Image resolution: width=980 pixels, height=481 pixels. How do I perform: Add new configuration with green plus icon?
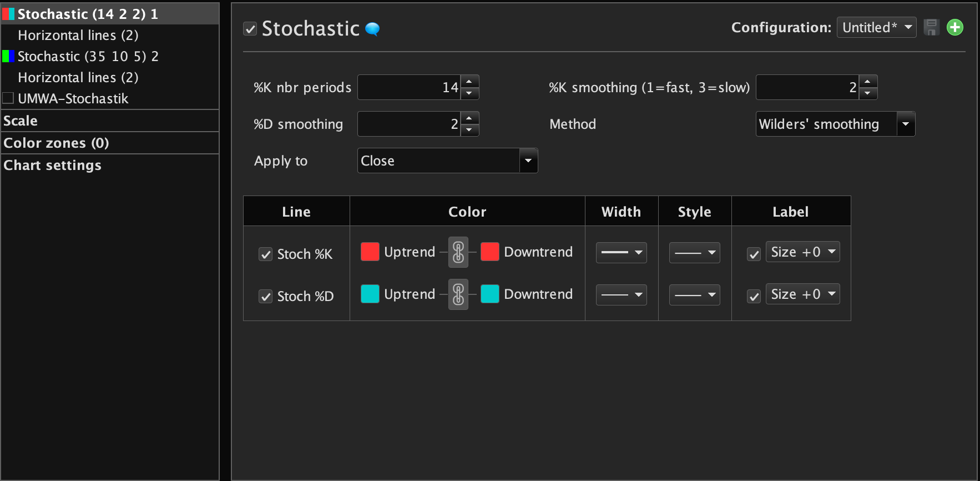tap(954, 27)
